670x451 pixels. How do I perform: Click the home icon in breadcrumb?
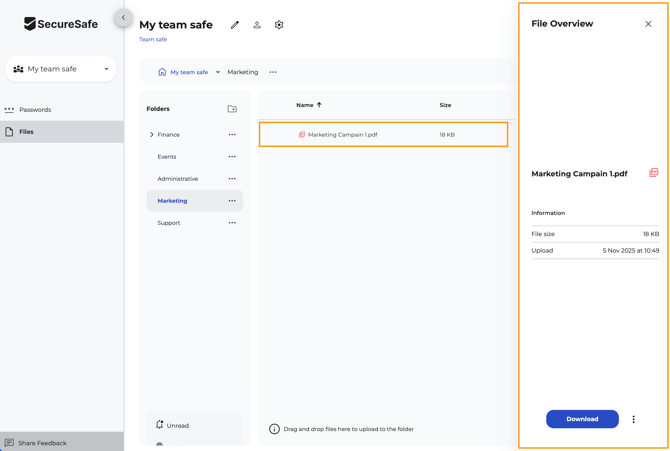[162, 72]
